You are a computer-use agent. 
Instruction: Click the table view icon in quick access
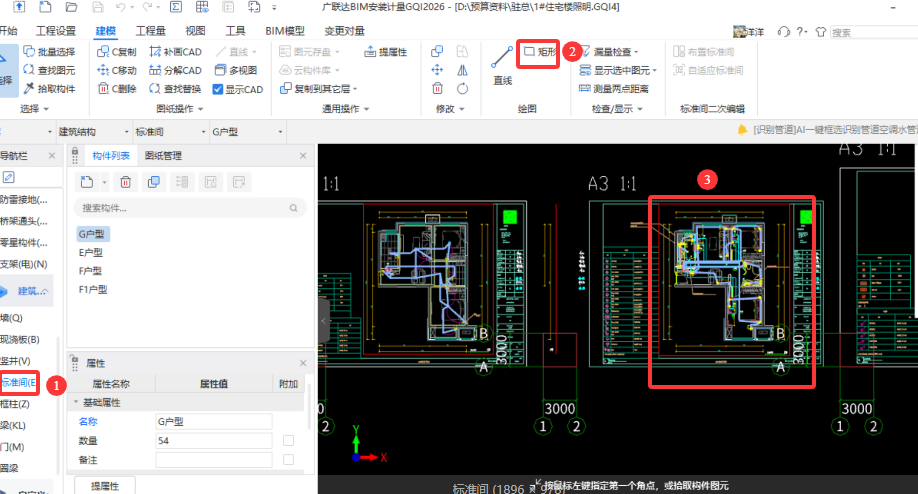tap(202, 7)
